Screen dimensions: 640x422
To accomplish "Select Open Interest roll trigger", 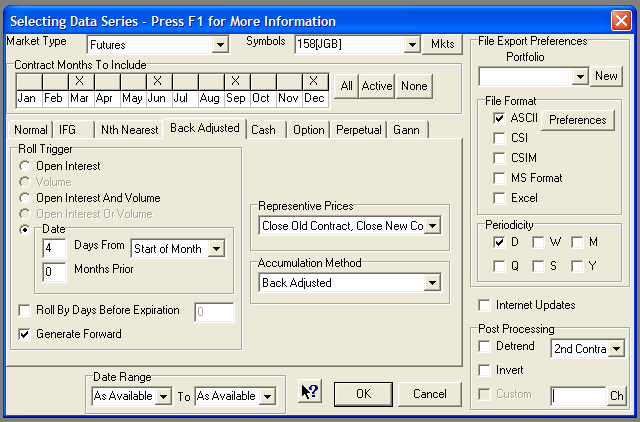I will coord(25,166).
